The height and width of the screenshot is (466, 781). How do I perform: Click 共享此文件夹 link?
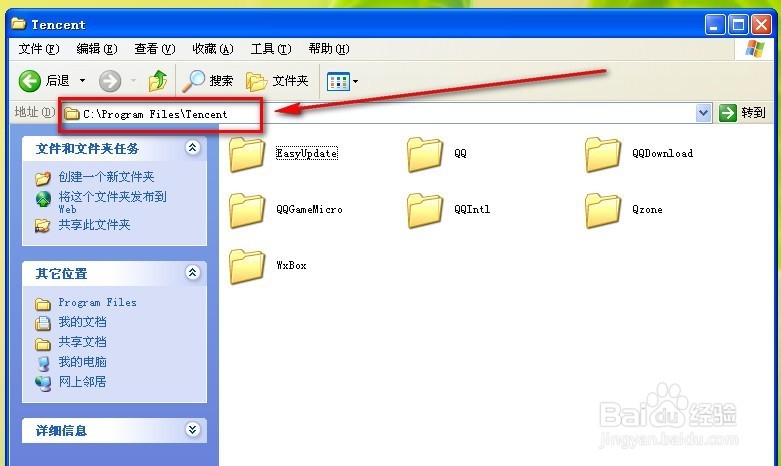(94, 225)
